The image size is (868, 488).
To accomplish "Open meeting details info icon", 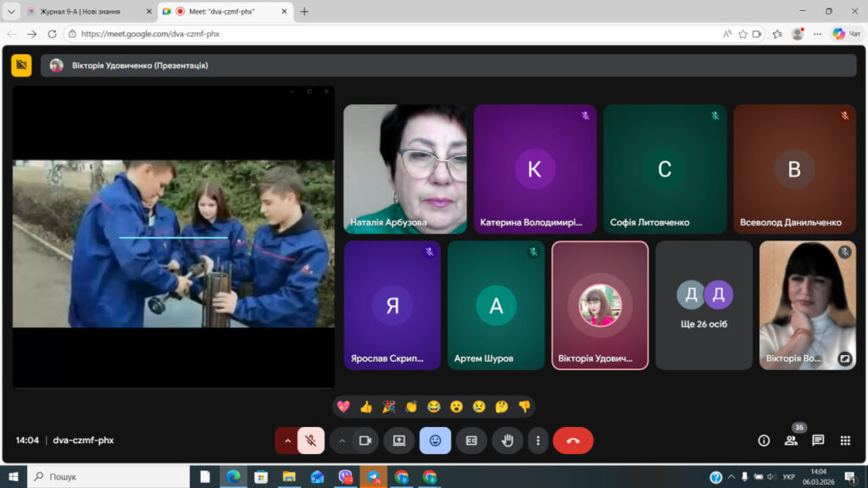I will pyautogui.click(x=764, y=441).
